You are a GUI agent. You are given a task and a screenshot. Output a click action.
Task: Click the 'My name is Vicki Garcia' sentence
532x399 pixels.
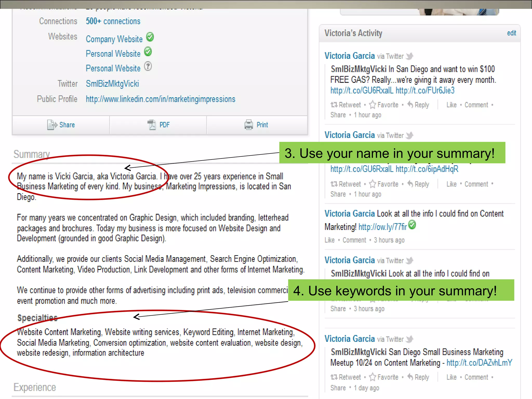(87, 176)
